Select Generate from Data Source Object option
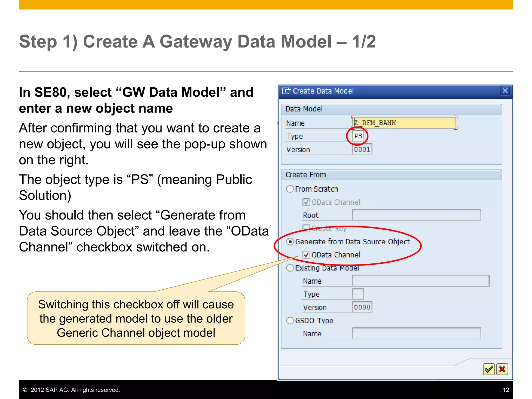The image size is (532, 399). click(290, 242)
